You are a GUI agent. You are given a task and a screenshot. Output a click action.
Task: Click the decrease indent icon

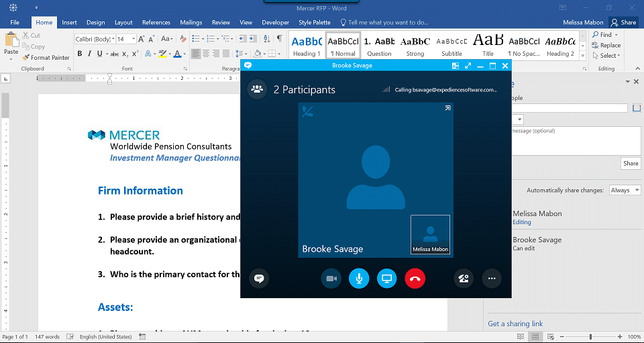pos(243,39)
